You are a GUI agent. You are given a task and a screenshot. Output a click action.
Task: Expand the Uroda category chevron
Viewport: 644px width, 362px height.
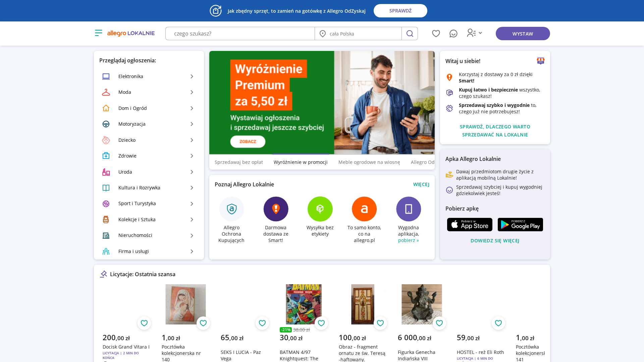[192, 172]
